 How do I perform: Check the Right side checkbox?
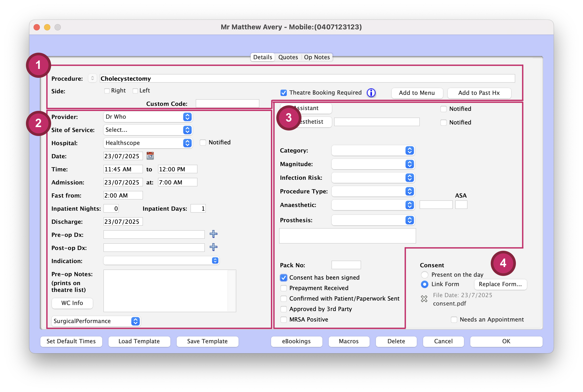(x=107, y=91)
